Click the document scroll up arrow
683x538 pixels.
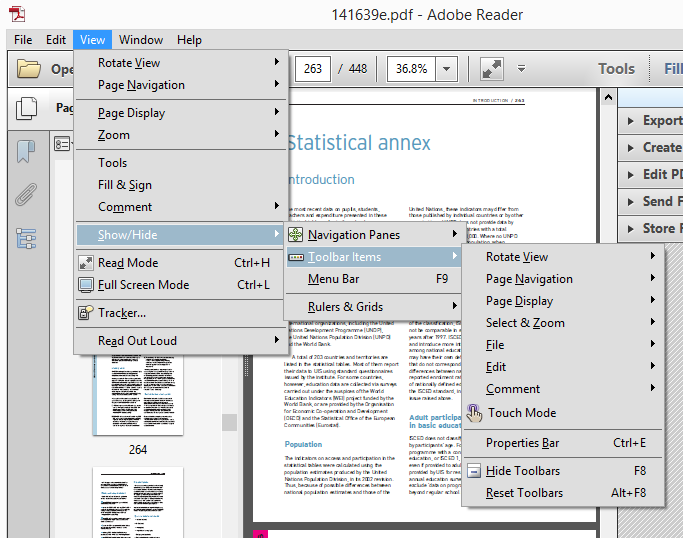608,97
